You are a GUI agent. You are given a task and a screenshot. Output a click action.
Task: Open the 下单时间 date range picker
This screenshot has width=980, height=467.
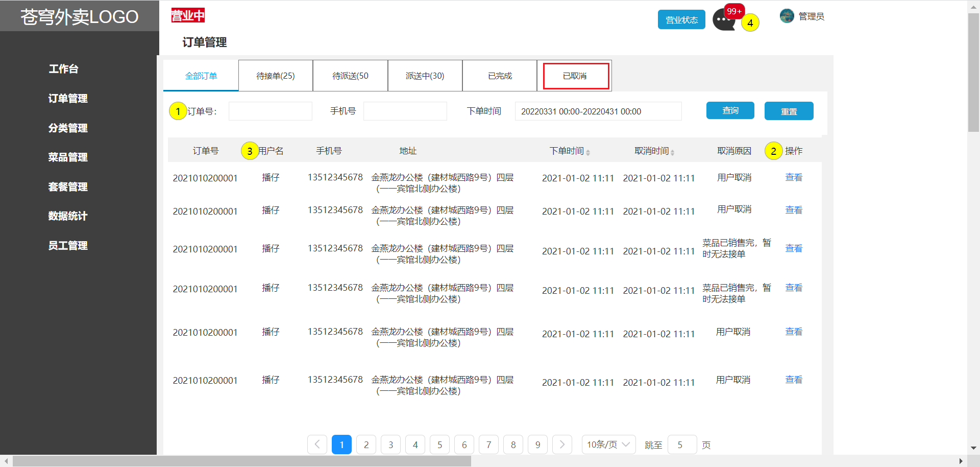(x=598, y=111)
